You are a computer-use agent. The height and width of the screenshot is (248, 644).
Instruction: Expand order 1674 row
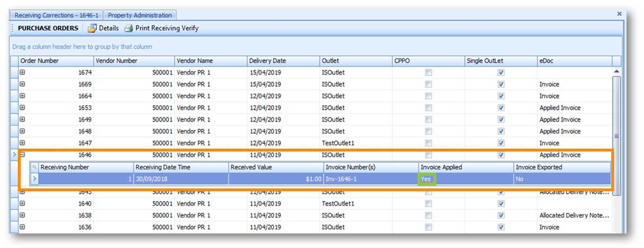[x=22, y=72]
